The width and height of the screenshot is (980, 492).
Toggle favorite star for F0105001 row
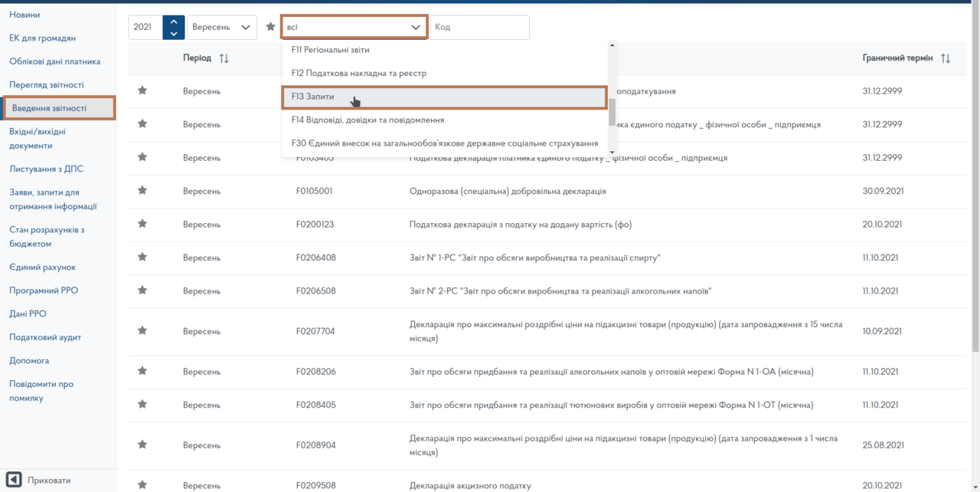coord(142,191)
